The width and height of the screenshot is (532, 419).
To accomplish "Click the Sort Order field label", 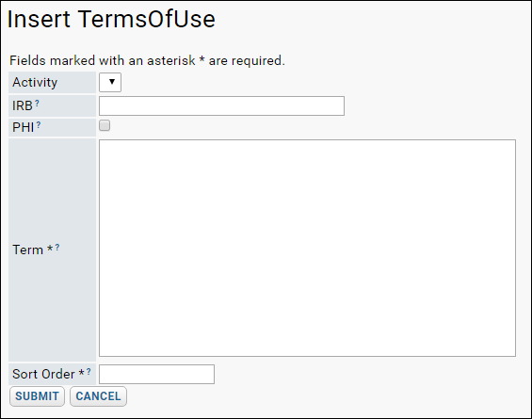I will click(x=43, y=374).
